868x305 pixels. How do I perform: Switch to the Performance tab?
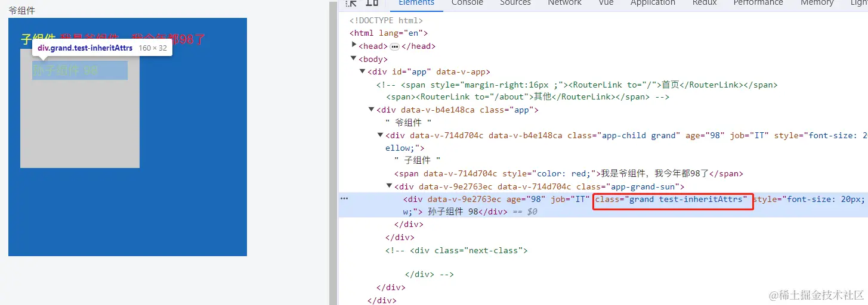(758, 4)
